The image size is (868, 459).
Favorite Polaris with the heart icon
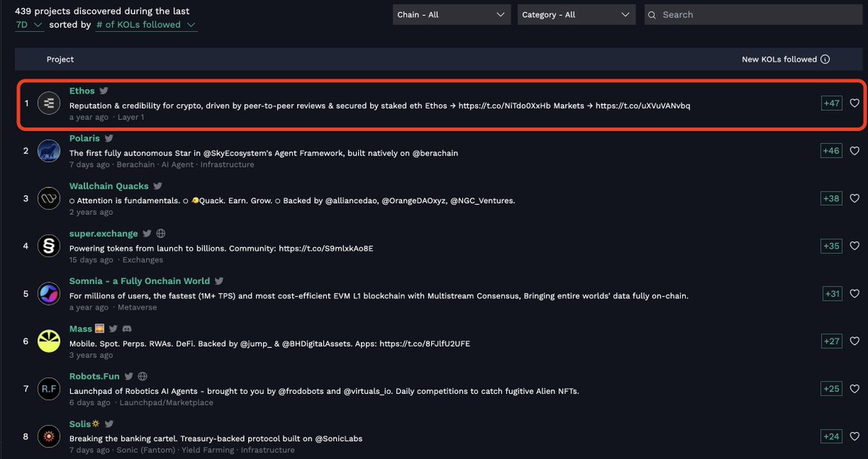854,150
